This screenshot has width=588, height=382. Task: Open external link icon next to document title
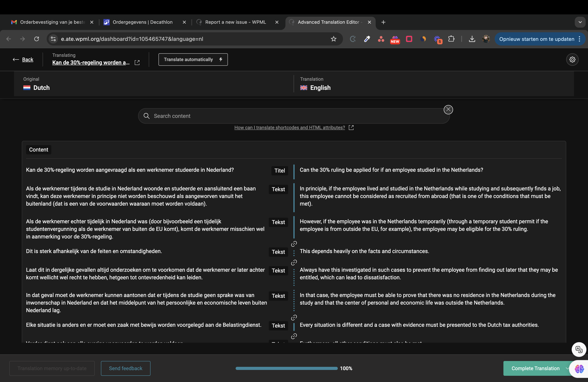[137, 62]
